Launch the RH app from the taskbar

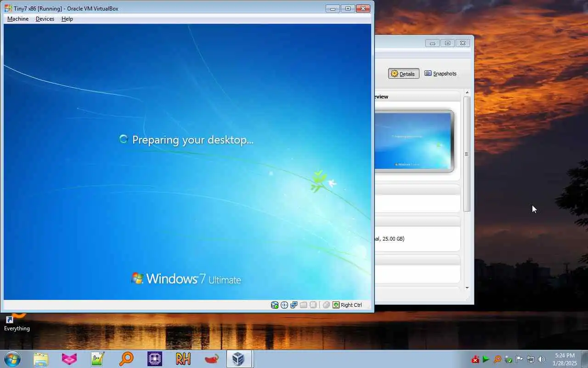pyautogui.click(x=183, y=359)
